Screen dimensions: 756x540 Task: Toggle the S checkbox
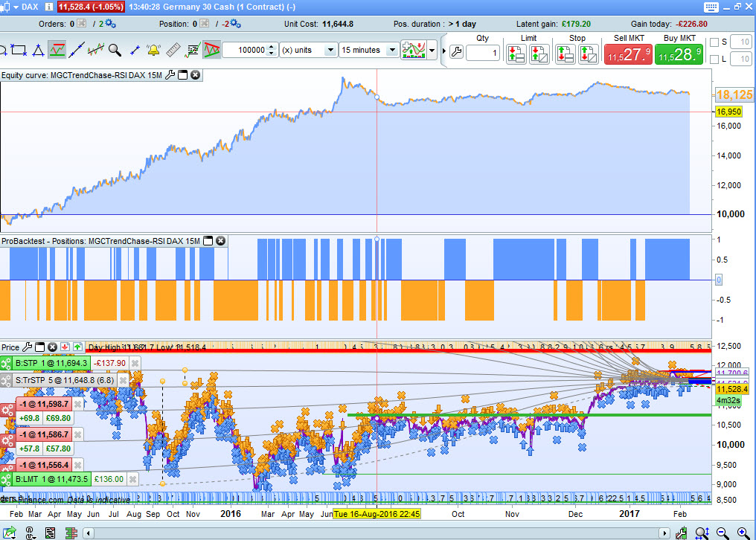[715, 42]
